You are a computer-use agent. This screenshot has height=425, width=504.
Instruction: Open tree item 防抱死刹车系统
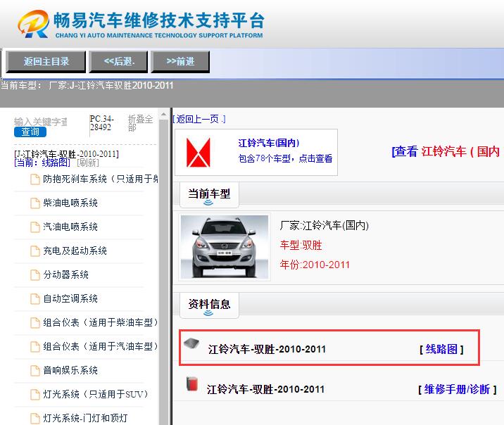[x=101, y=179]
